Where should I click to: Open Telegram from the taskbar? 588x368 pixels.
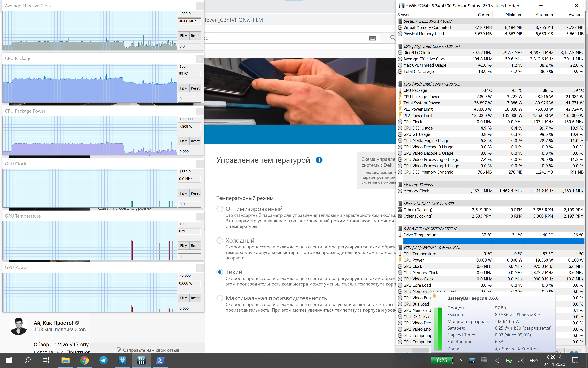[x=103, y=360]
